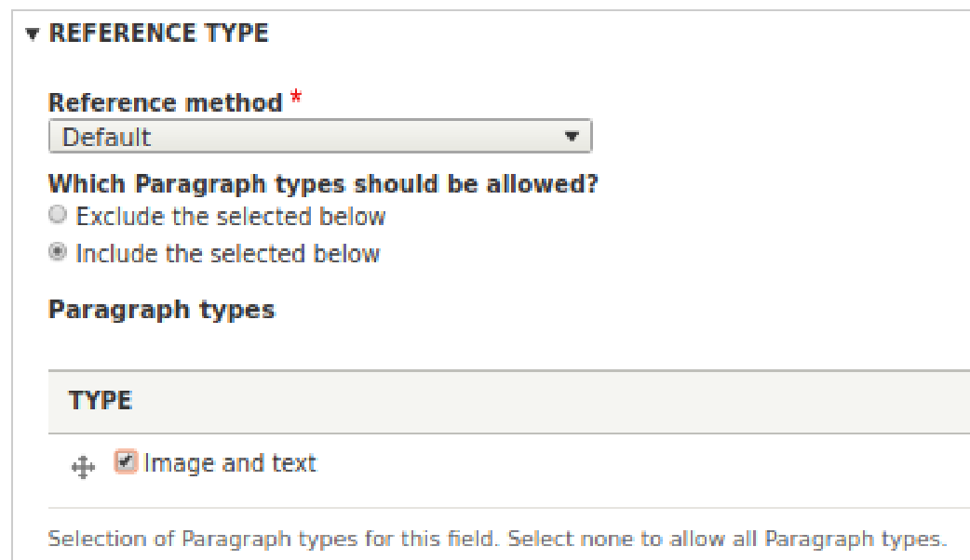
Task: Click the Reference method field label
Action: [165, 102]
